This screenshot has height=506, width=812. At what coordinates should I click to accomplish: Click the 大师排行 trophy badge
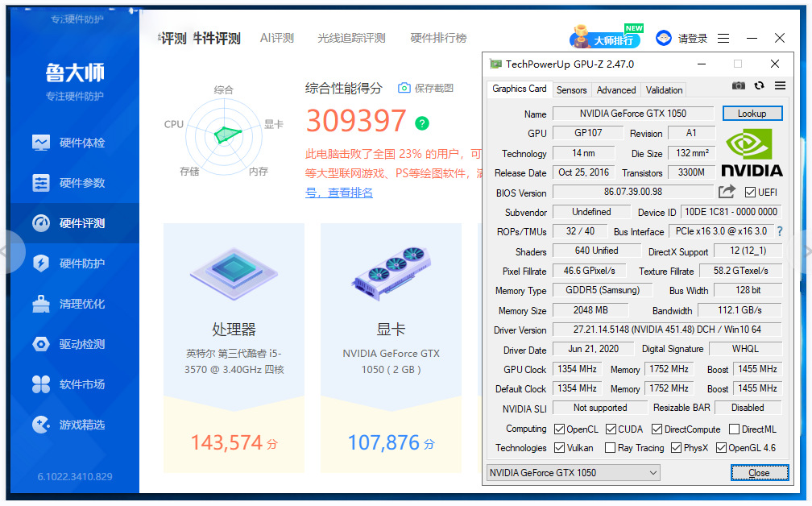606,37
